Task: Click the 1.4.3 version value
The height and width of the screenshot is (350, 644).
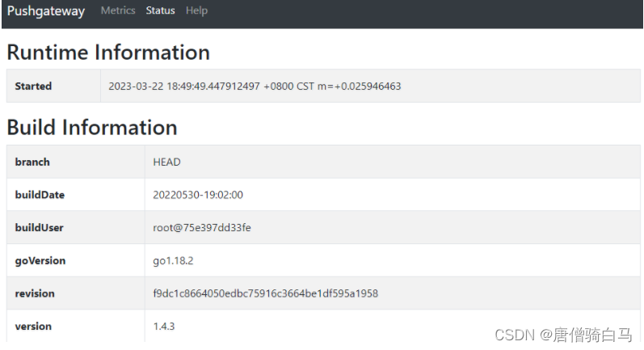Action: pyautogui.click(x=164, y=327)
